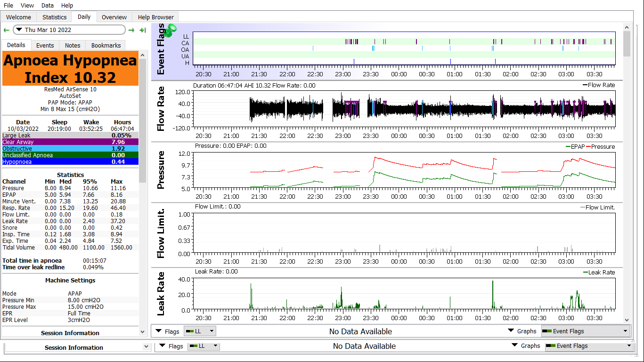The width and height of the screenshot is (644, 362).
Task: Select the Details sub-tab
Action: (16, 45)
